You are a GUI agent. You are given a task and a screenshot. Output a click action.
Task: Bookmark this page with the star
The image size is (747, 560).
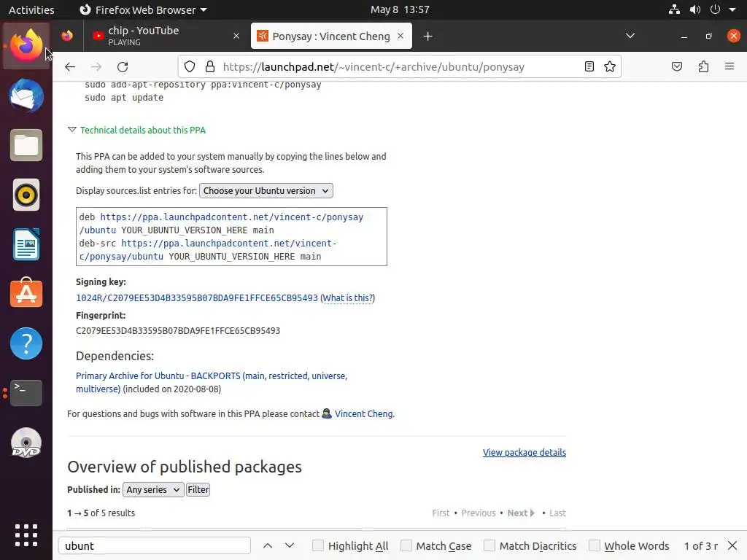tap(610, 66)
